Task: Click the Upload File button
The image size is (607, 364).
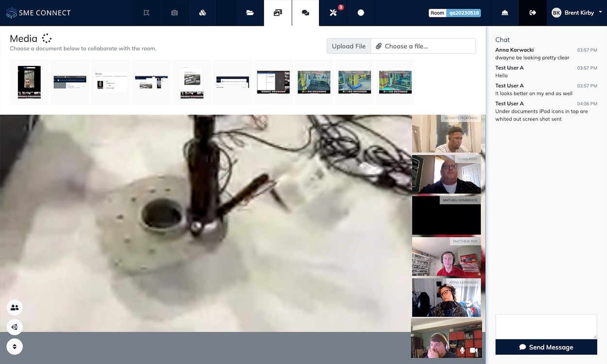Action: 349,46
